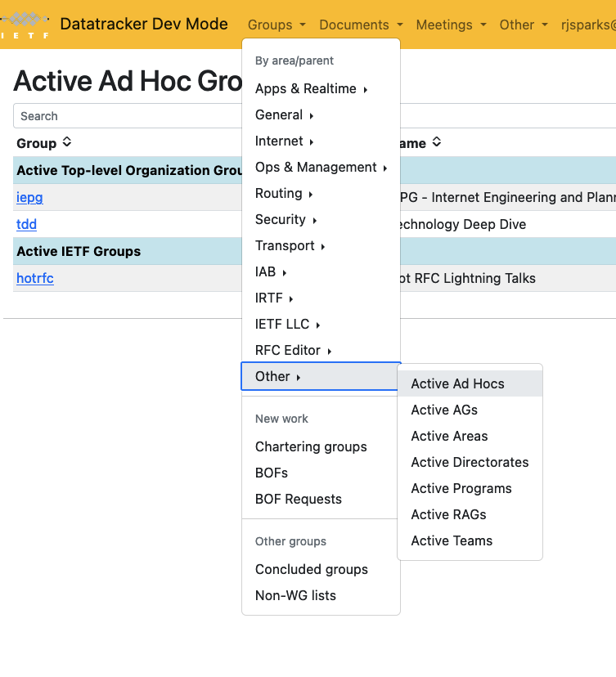Open the Groups dropdown menu
This screenshot has width=616, height=677.
[277, 25]
